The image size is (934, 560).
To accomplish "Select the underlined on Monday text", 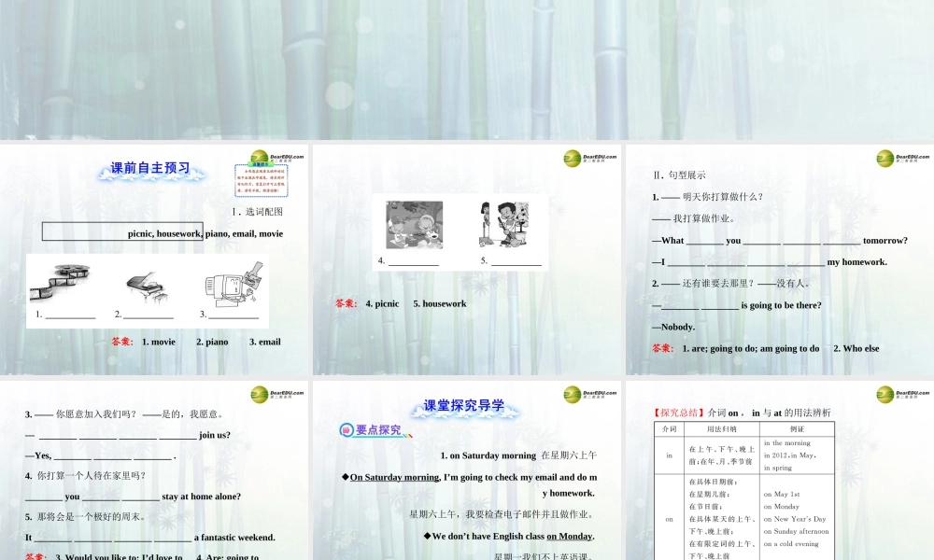I will coord(571,536).
